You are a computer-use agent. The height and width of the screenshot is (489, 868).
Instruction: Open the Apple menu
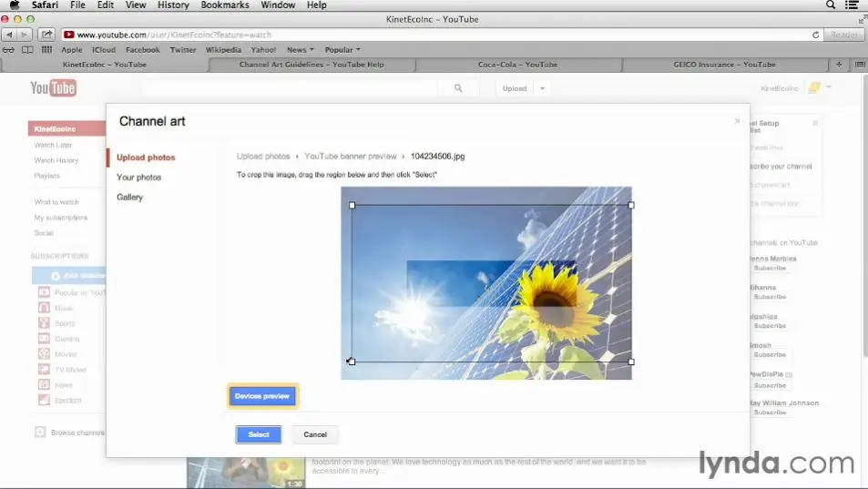coord(15,5)
